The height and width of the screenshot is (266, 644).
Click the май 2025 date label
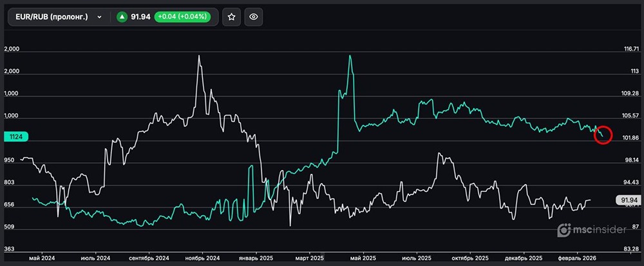click(363, 258)
